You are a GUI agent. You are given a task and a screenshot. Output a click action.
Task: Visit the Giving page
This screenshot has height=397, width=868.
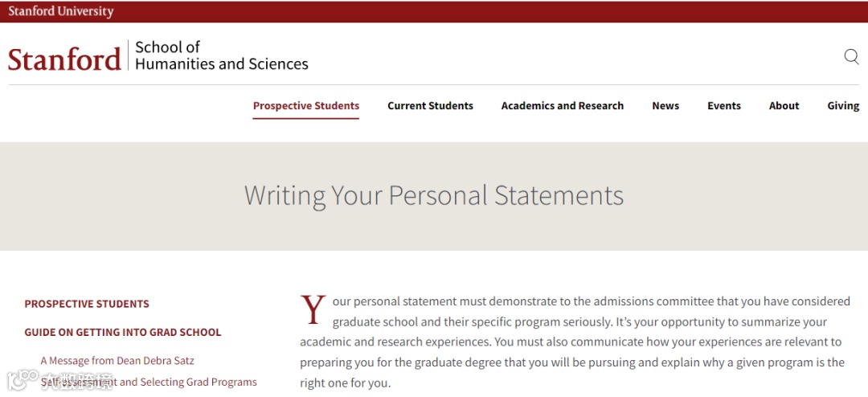[x=843, y=106]
